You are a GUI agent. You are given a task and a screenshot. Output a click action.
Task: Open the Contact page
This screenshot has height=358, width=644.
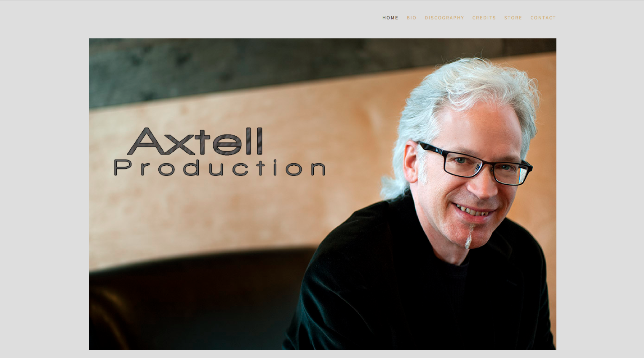[543, 18]
